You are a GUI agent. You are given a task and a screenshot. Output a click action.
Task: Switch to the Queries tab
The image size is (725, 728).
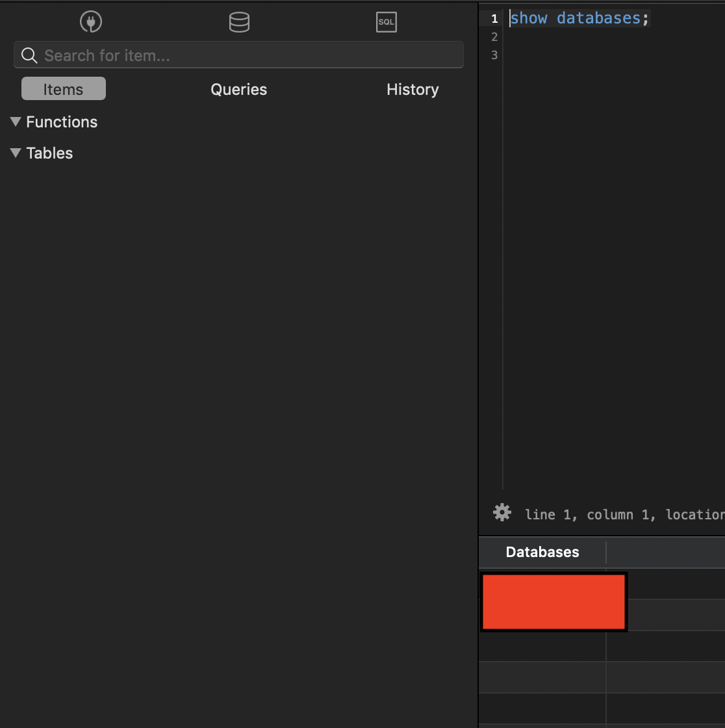coord(238,89)
